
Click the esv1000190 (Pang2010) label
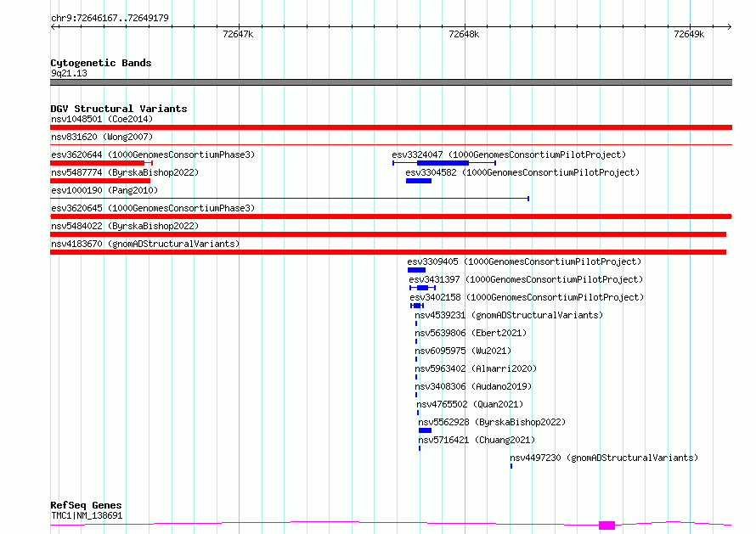[104, 190]
